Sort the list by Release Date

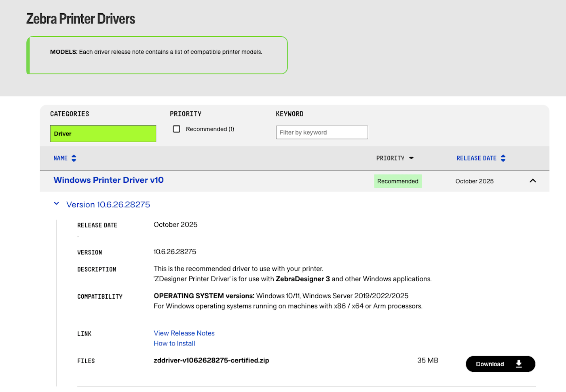[x=476, y=158]
